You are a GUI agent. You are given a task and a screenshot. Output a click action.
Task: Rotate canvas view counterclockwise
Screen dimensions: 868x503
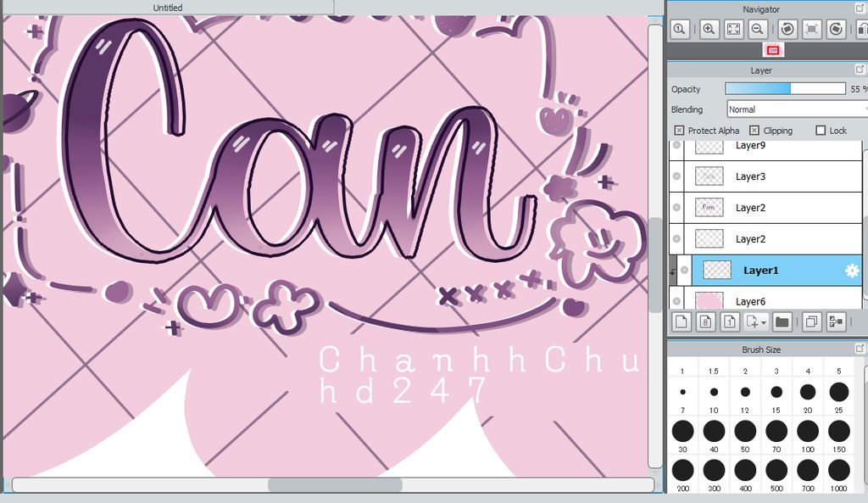point(787,29)
